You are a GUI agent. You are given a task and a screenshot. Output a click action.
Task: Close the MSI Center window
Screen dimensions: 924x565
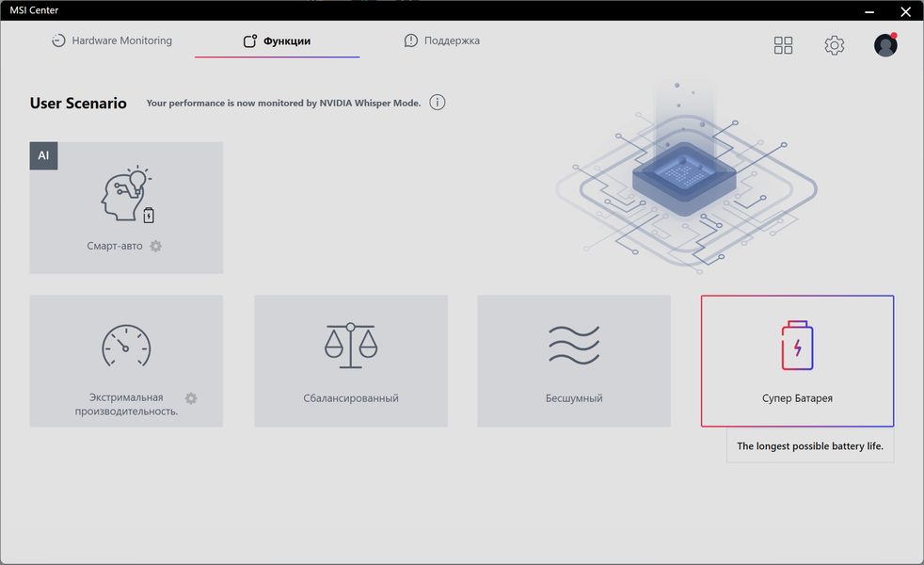coord(906,10)
